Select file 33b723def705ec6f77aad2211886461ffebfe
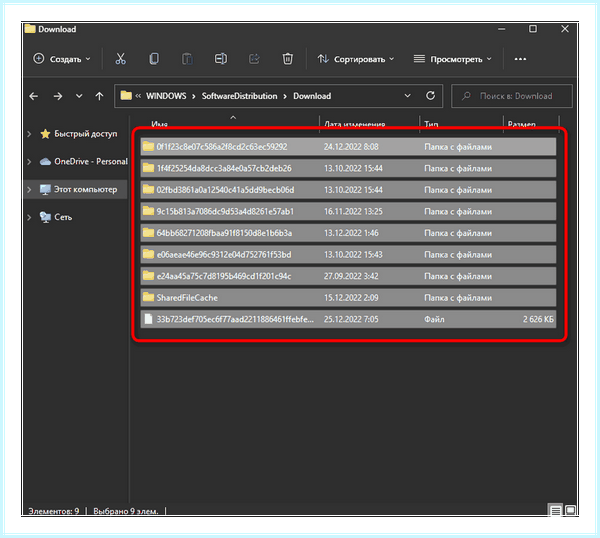 (348, 320)
